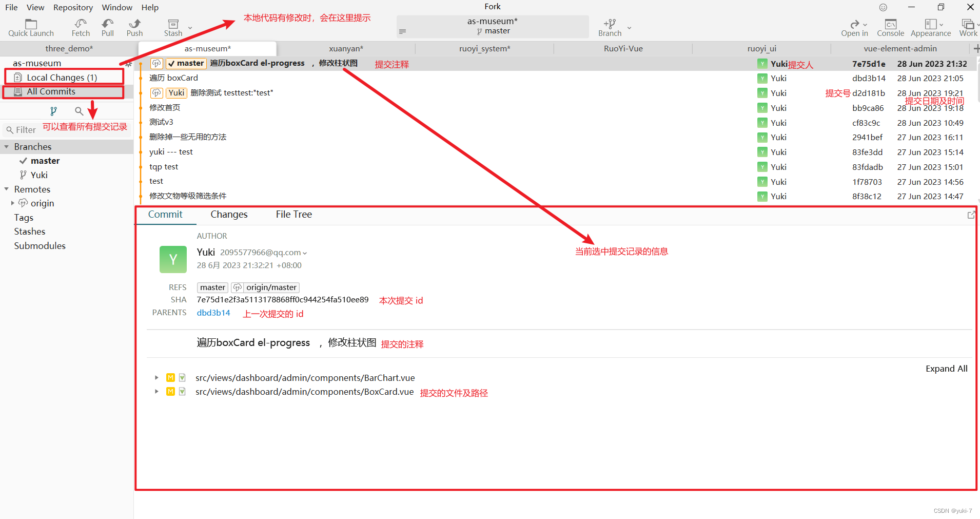Screen dimensions: 980x519
Task: Select Submodules in the sidebar
Action: click(x=40, y=246)
